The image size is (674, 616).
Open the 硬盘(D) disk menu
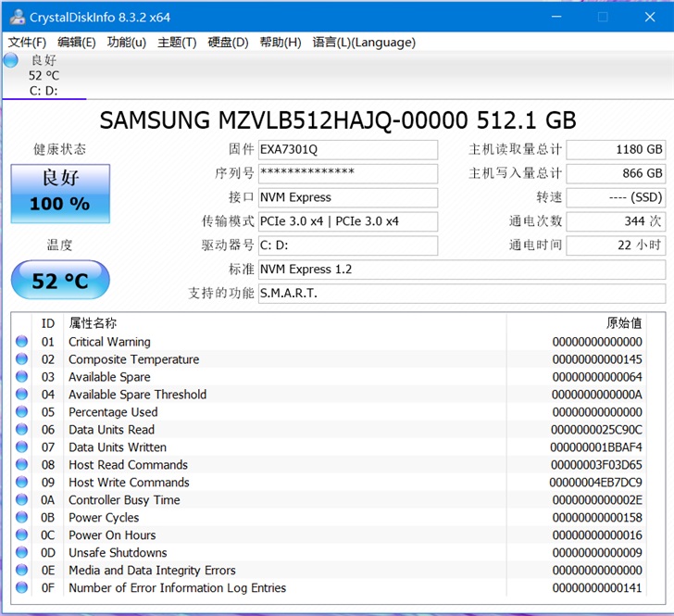click(228, 42)
